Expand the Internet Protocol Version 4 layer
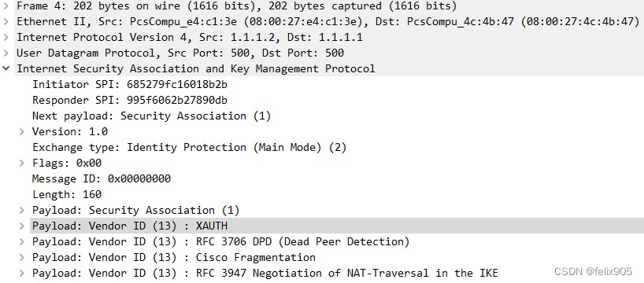644x283 pixels. (x=6, y=37)
